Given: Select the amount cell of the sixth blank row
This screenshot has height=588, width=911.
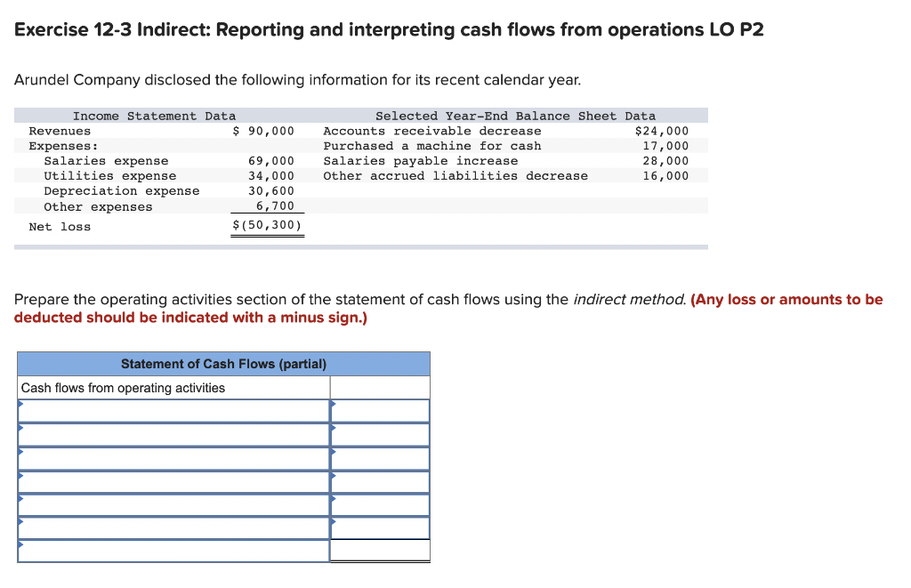Looking at the screenshot, I should [380, 528].
